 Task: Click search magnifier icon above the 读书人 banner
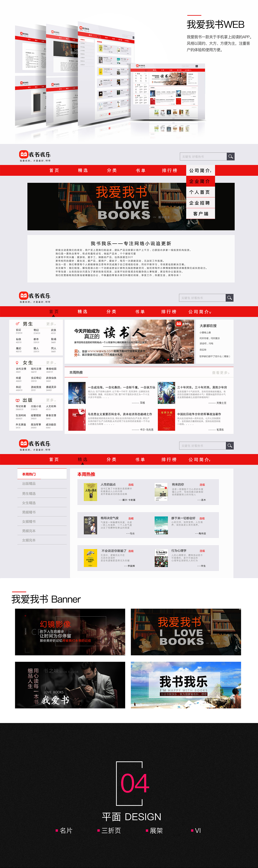(x=230, y=298)
